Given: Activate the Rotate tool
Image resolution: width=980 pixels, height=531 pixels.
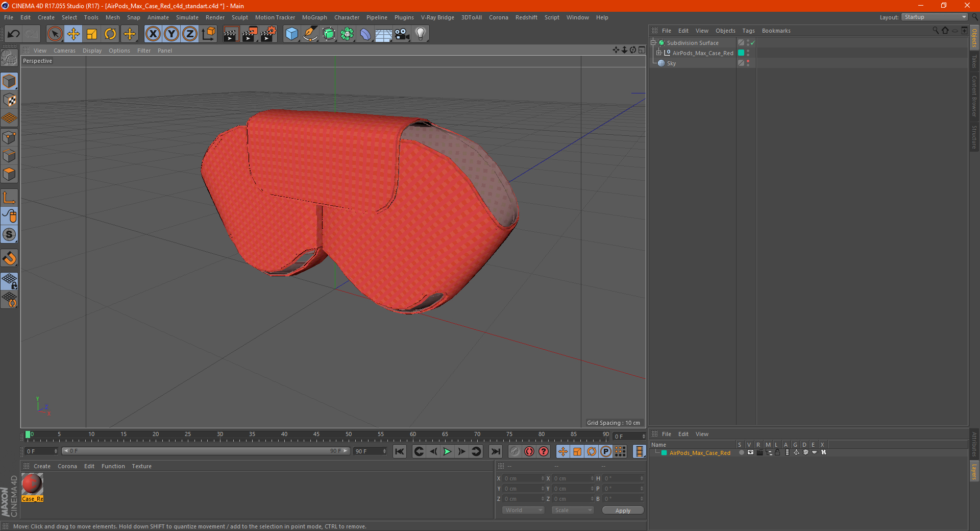Looking at the screenshot, I should pyautogui.click(x=110, y=34).
